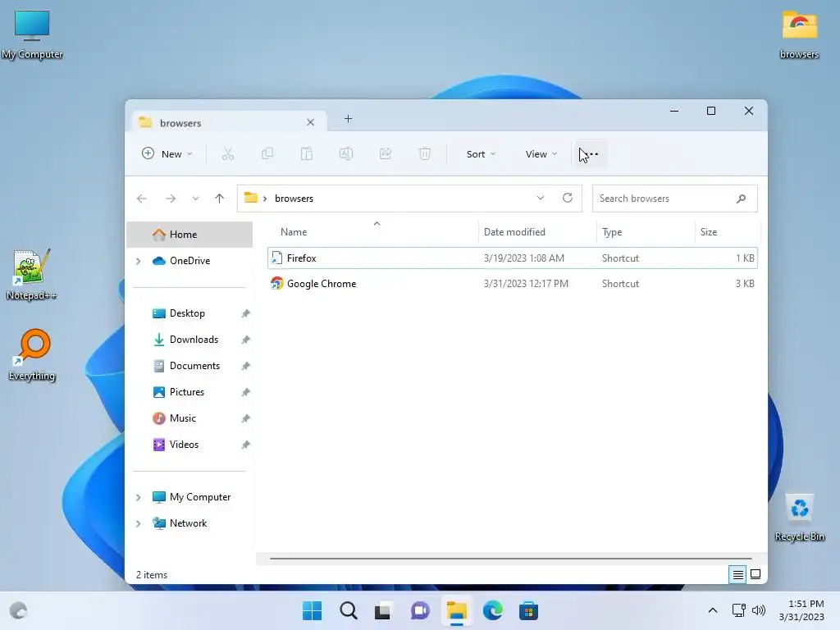840x630 pixels.
Task: Open the clock and date flyout
Action: click(801, 610)
